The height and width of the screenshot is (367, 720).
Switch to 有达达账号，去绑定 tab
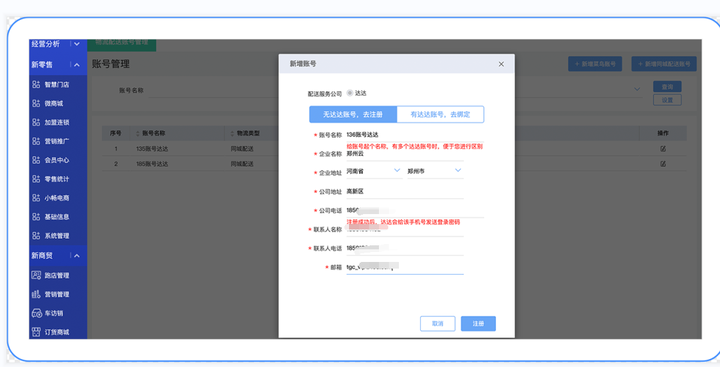(440, 114)
